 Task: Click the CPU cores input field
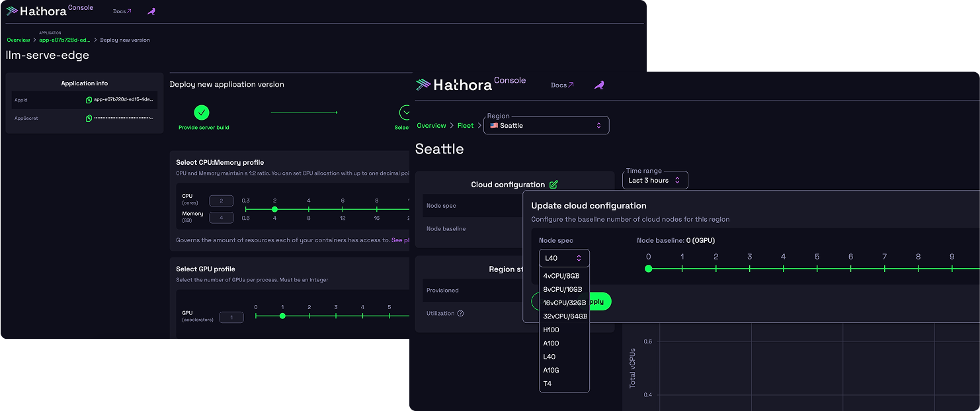tap(222, 201)
